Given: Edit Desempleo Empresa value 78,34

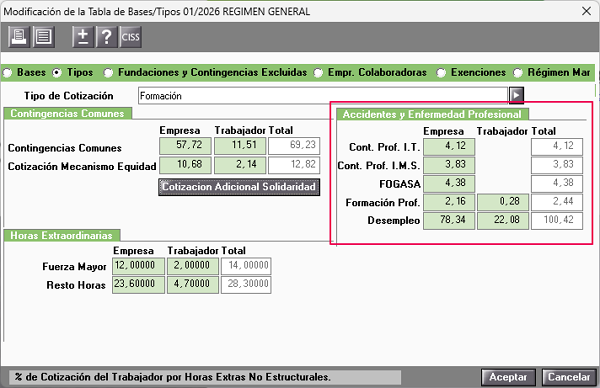Looking at the screenshot, I should click(449, 220).
